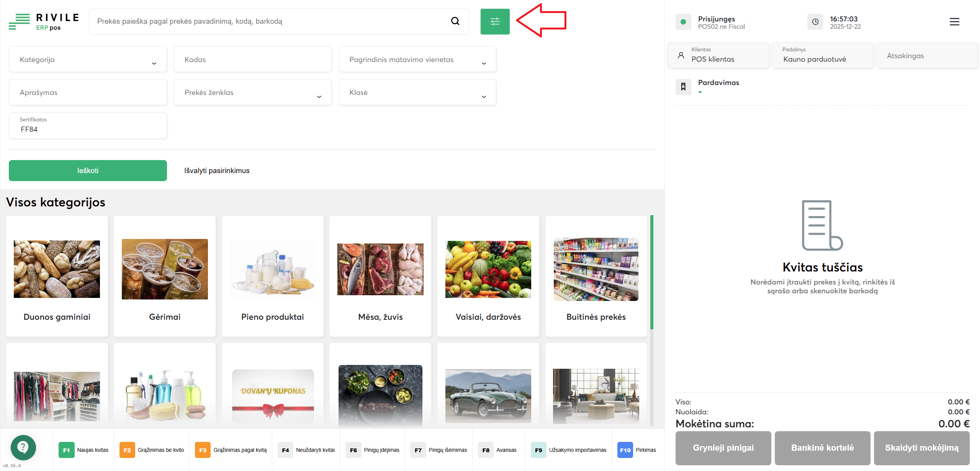Click the green connection status icon
Image resolution: width=980 pixels, height=471 pixels.
point(683,22)
